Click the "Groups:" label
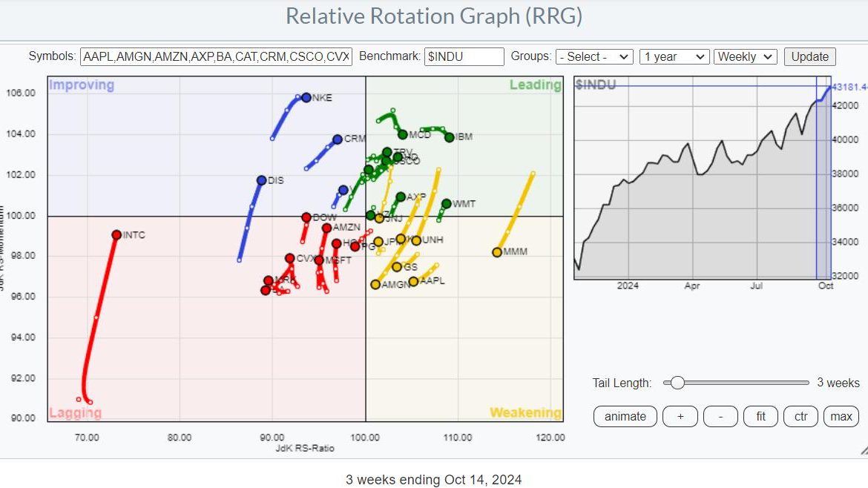This screenshot has height=488, width=868. pyautogui.click(x=531, y=56)
